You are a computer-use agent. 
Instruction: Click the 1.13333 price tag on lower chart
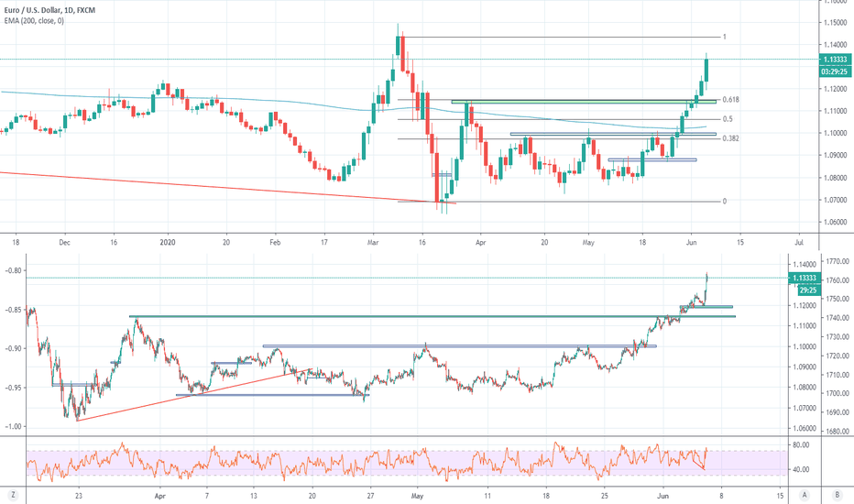(804, 278)
